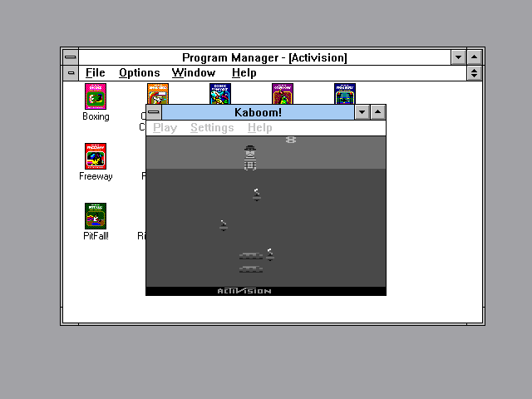Open the Program Manager control menu box

71,57
